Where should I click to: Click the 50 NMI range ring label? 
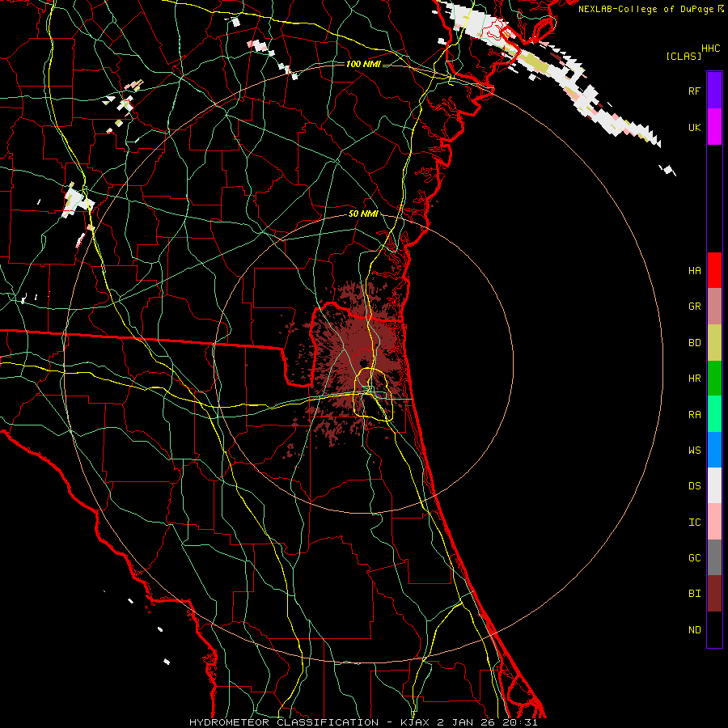(363, 214)
